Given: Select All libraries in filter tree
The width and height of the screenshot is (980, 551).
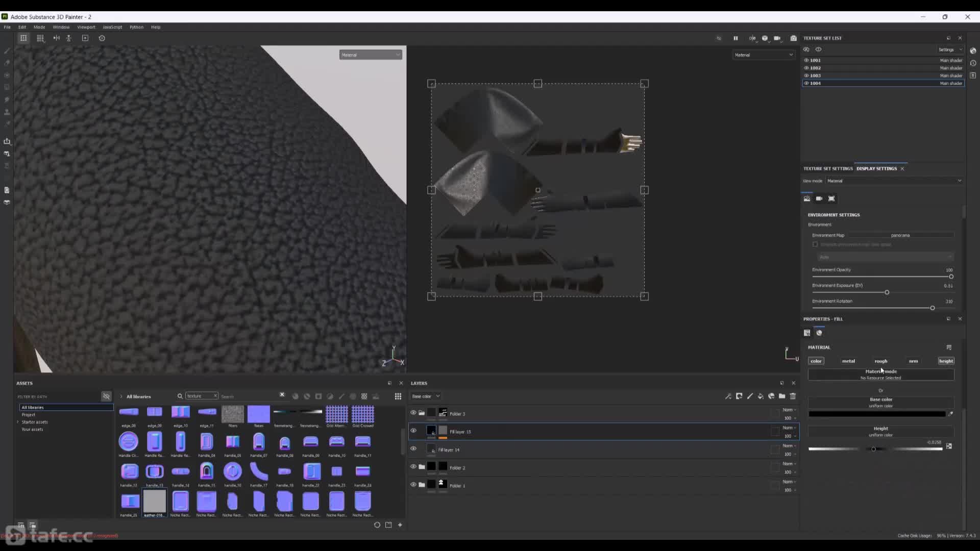Looking at the screenshot, I should (66, 408).
